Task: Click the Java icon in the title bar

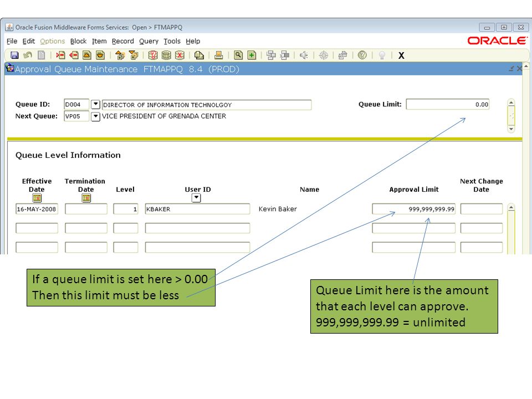Action: coord(9,27)
